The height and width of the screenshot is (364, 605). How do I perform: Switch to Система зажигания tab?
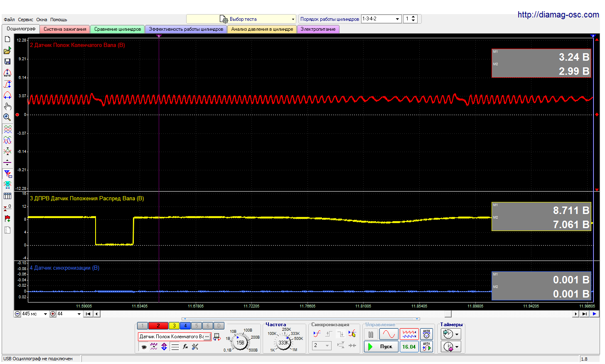tap(65, 29)
